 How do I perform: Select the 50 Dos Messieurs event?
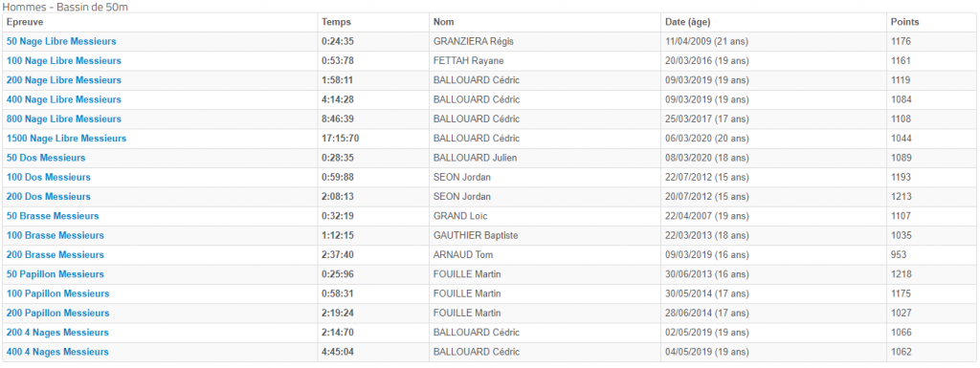pos(46,158)
